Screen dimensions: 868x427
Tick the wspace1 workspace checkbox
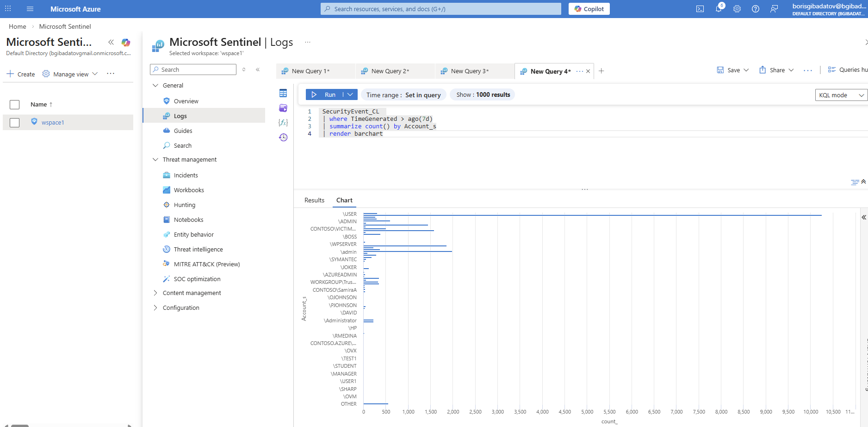tap(15, 123)
